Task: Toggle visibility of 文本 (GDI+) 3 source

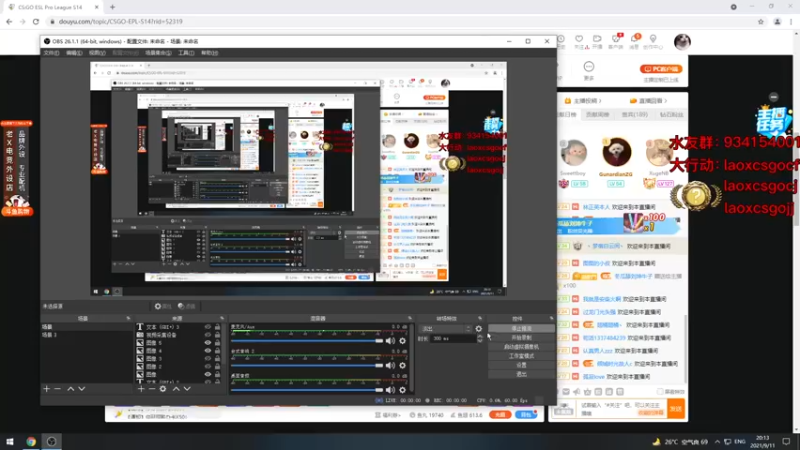Action: click(x=208, y=327)
